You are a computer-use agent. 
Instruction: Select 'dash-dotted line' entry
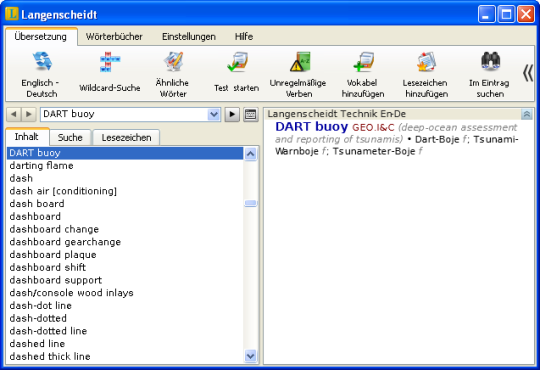click(125, 331)
